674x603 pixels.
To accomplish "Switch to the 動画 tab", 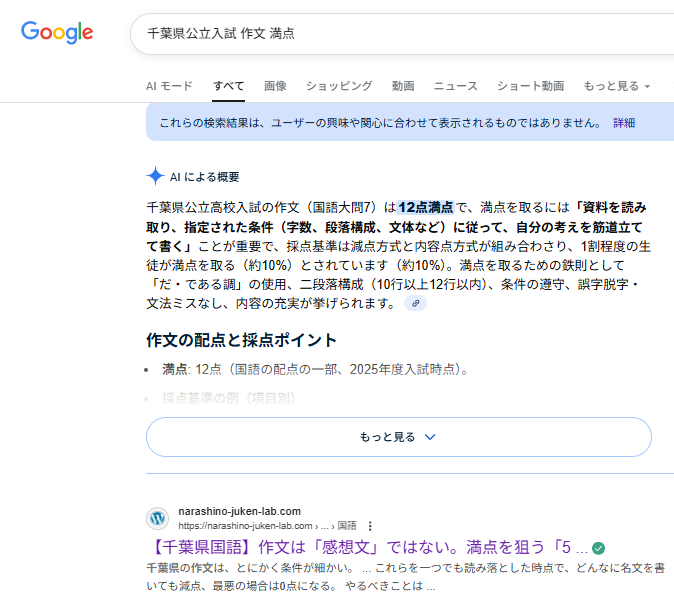I will 403,86.
